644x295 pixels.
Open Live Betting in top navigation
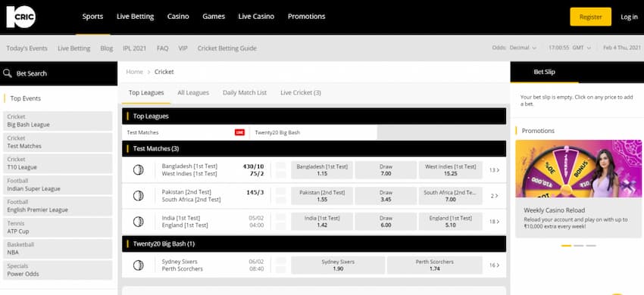click(x=135, y=17)
